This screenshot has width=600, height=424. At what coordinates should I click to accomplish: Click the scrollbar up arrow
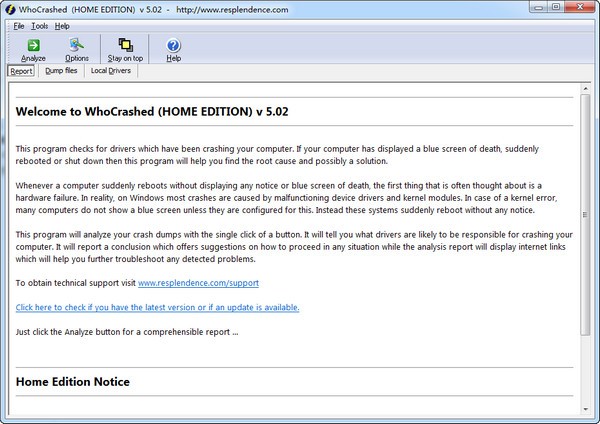coord(585,88)
